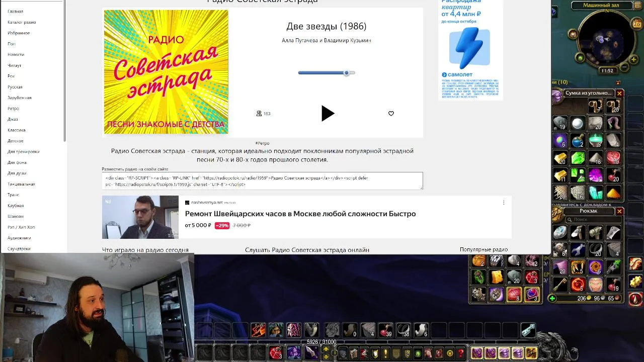
Task: Open the Swiss watch repair ad headline
Action: point(300,214)
